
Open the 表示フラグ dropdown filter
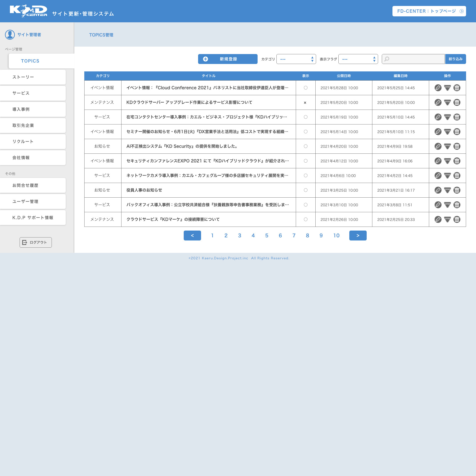click(358, 59)
